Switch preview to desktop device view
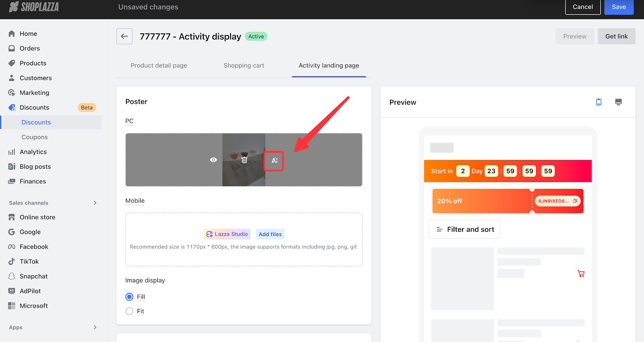The height and width of the screenshot is (342, 644). (x=618, y=102)
